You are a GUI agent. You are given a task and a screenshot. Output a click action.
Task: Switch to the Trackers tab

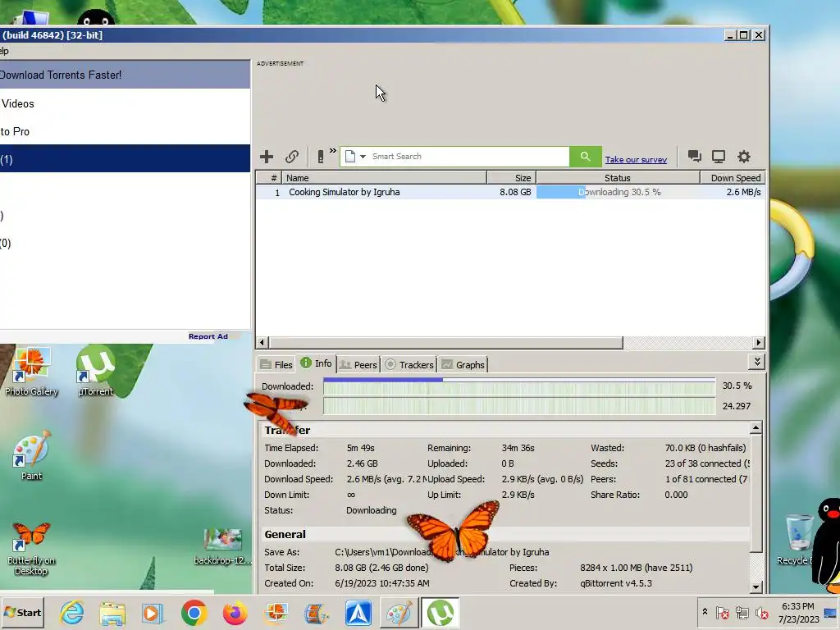pos(409,365)
